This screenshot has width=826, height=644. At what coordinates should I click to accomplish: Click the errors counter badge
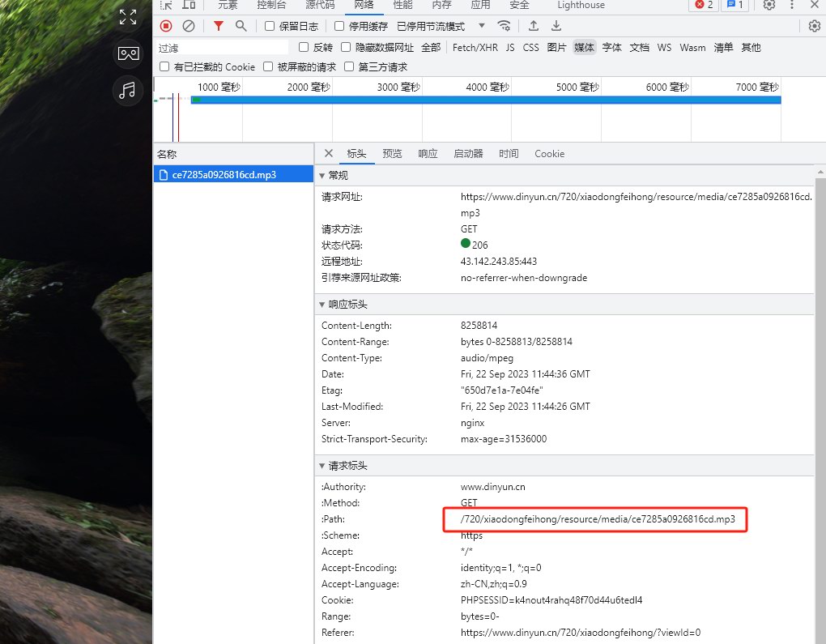pyautogui.click(x=702, y=6)
